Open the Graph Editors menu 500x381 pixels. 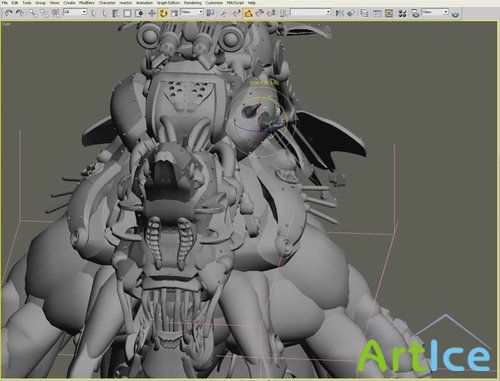pos(168,3)
